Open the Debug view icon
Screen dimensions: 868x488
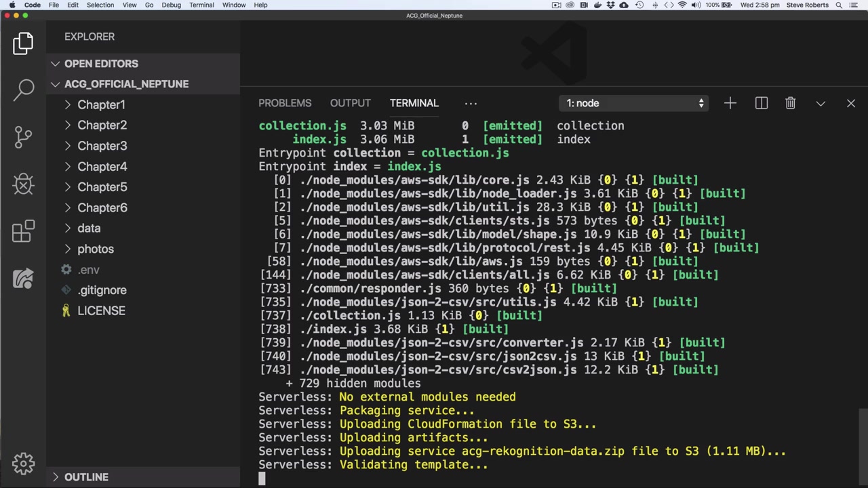[23, 184]
